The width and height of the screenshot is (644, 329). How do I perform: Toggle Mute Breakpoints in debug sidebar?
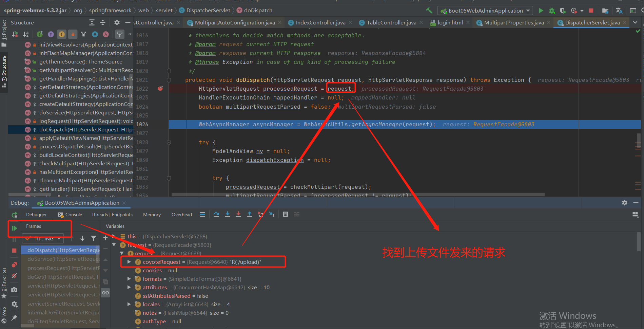(14, 276)
